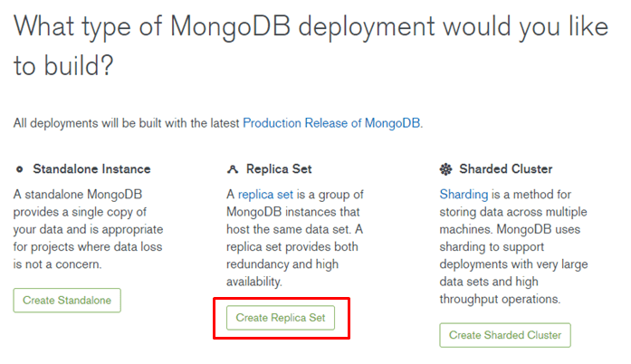Click the Standalone Instance heading

click(x=91, y=169)
